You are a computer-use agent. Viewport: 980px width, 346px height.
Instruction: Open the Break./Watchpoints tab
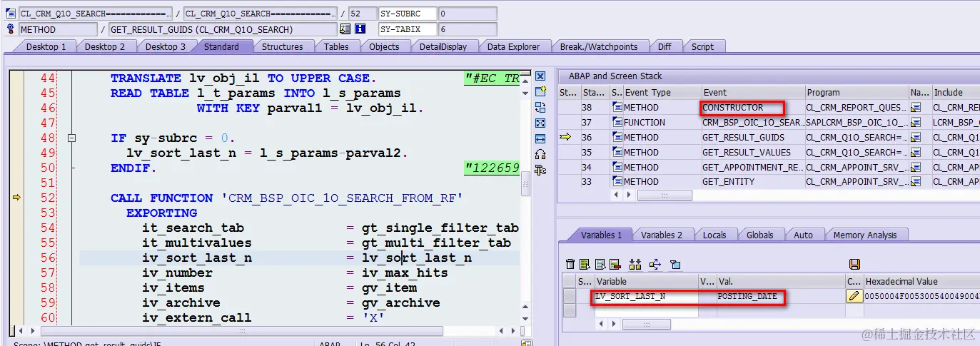599,46
